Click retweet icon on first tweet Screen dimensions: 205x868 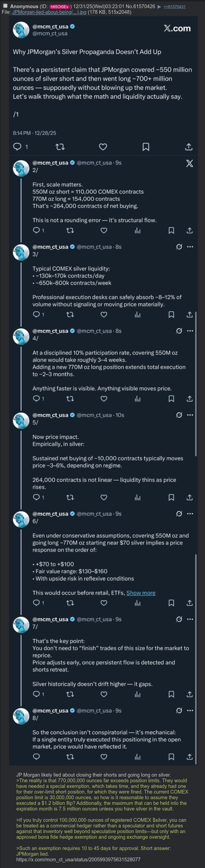pyautogui.click(x=60, y=147)
